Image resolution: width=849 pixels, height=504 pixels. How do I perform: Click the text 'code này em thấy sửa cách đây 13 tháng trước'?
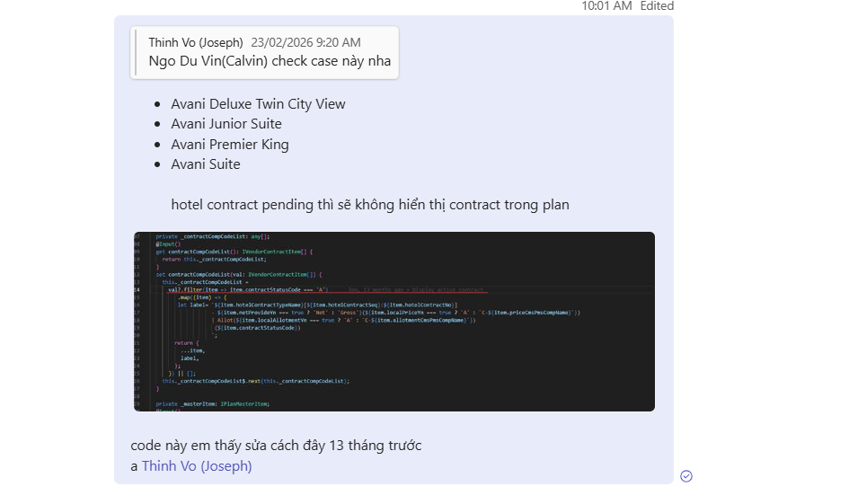276,446
